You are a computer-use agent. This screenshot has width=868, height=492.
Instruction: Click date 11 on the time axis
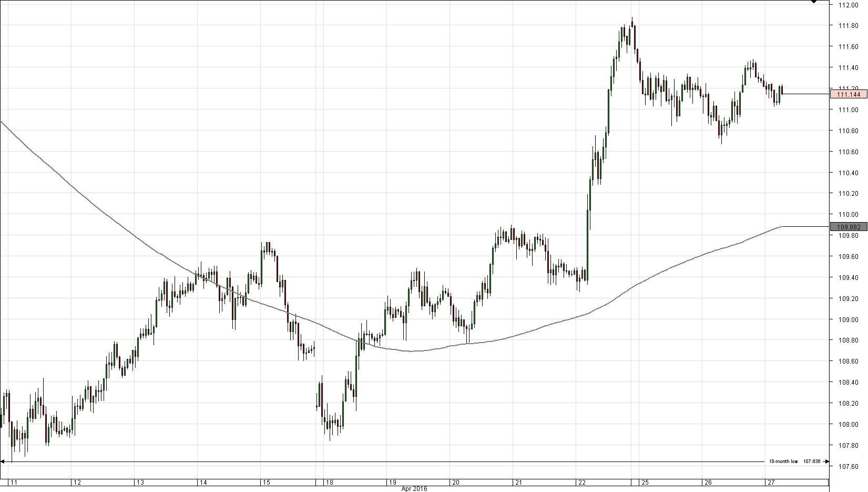[x=13, y=483]
